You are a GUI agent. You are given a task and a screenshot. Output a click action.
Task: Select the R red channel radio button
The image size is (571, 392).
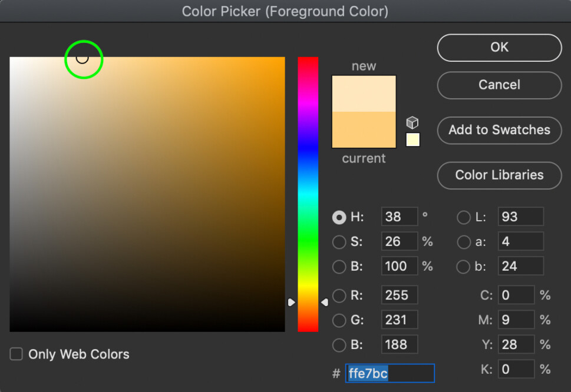pyautogui.click(x=339, y=295)
